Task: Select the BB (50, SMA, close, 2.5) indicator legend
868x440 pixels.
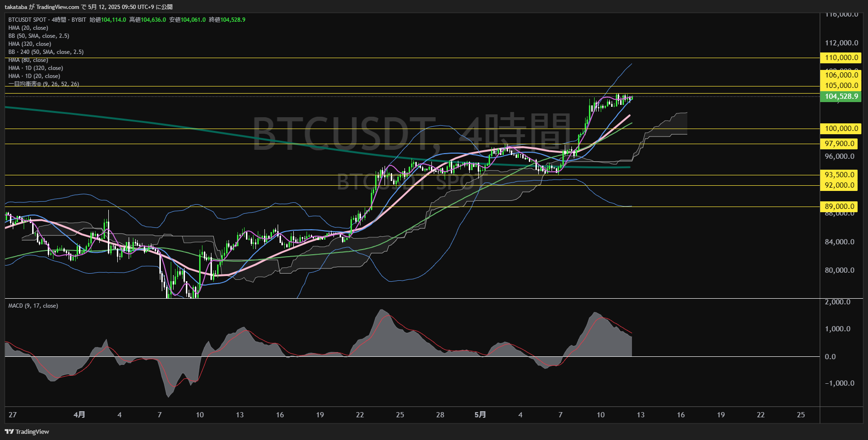Action: 39,36
